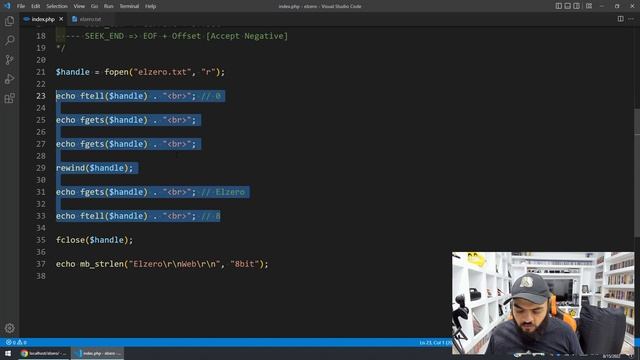Open the Explorer view in activity bar
Viewport: 640px width, 360px height.
pyautogui.click(x=9, y=21)
